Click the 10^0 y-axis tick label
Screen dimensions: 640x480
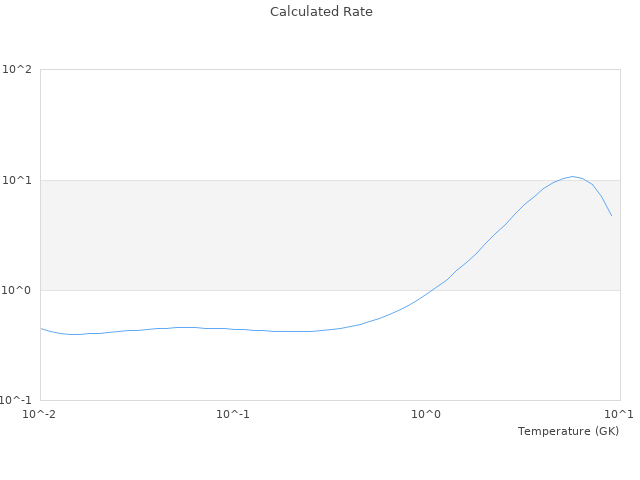pos(17,290)
